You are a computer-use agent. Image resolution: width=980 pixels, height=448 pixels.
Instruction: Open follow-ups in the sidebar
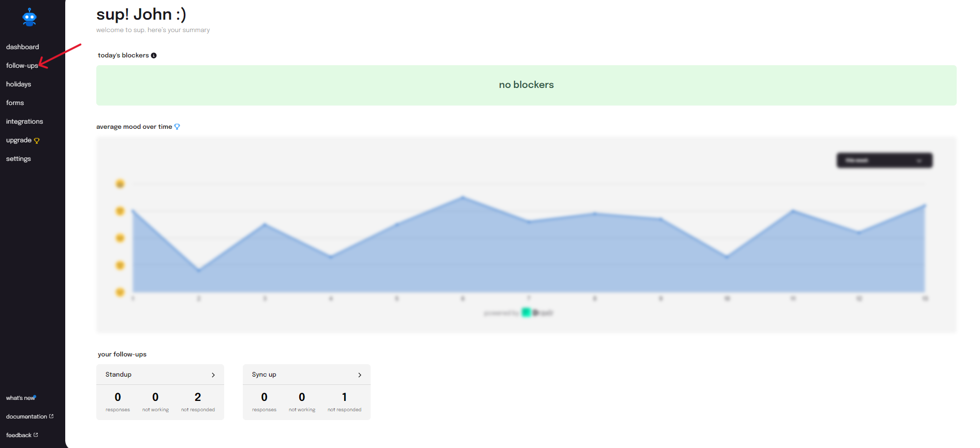pyautogui.click(x=22, y=66)
